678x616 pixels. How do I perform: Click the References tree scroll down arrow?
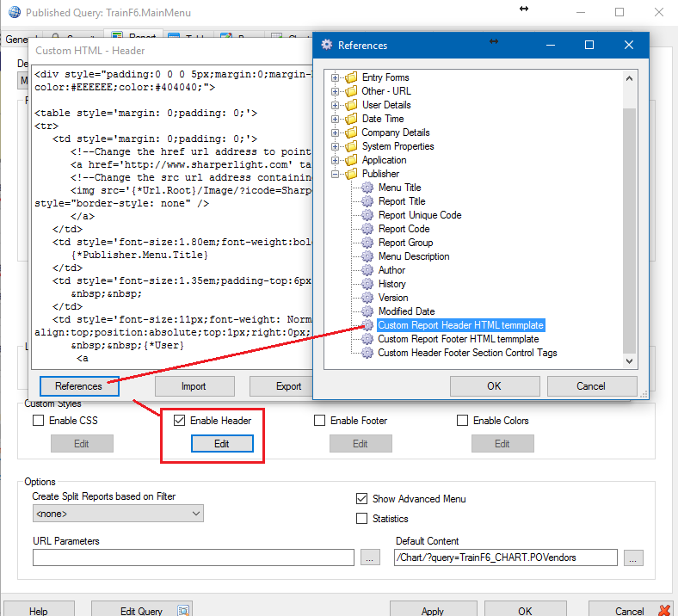630,361
